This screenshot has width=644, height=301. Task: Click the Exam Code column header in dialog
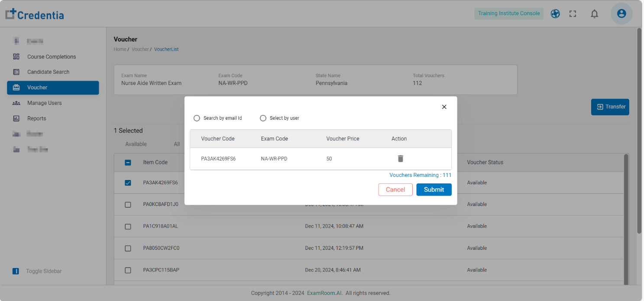click(x=274, y=139)
